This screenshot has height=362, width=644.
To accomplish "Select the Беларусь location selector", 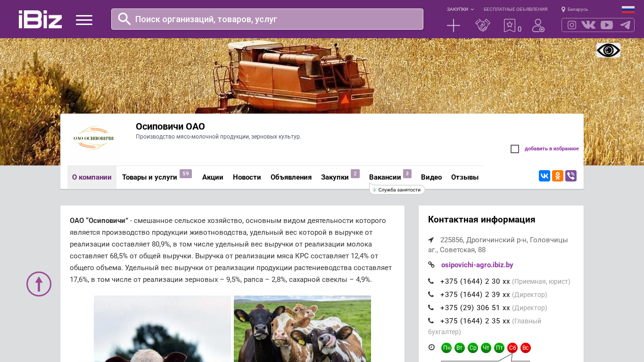I will coord(575,9).
